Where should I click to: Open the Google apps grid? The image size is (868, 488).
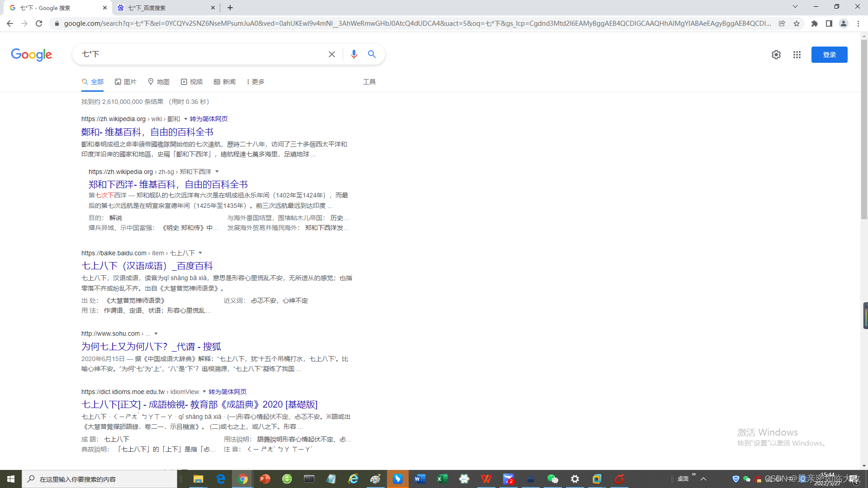(x=797, y=55)
